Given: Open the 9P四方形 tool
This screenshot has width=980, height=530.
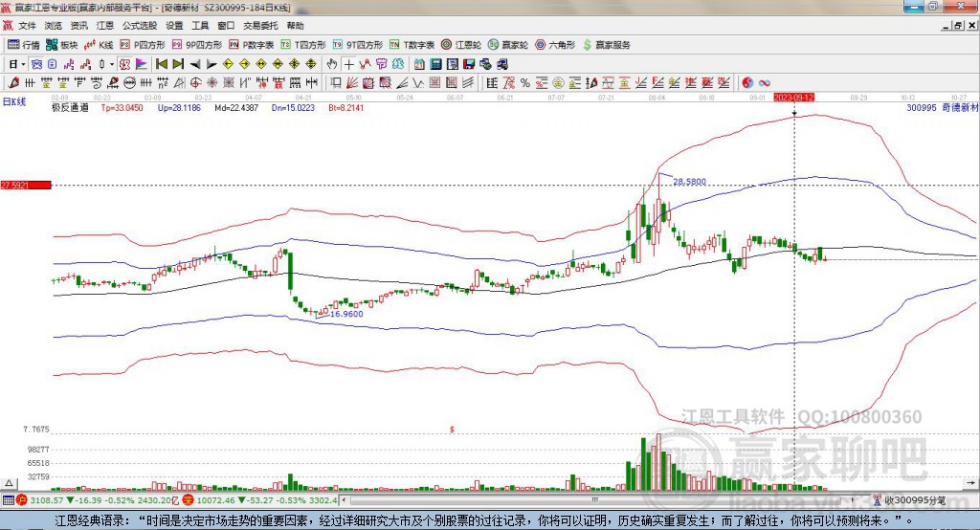Looking at the screenshot, I should click(197, 45).
